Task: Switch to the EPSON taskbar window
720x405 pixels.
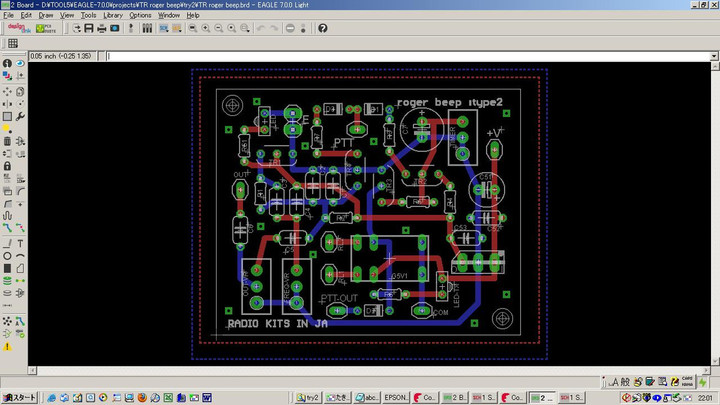Action: pos(396,397)
